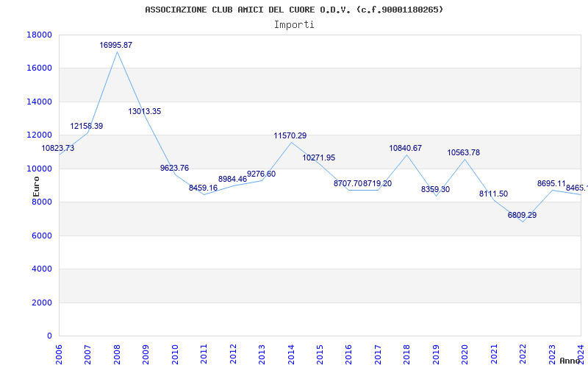Click the 8111.50 data label
Viewport: 588px width, 368px height.
(493, 194)
